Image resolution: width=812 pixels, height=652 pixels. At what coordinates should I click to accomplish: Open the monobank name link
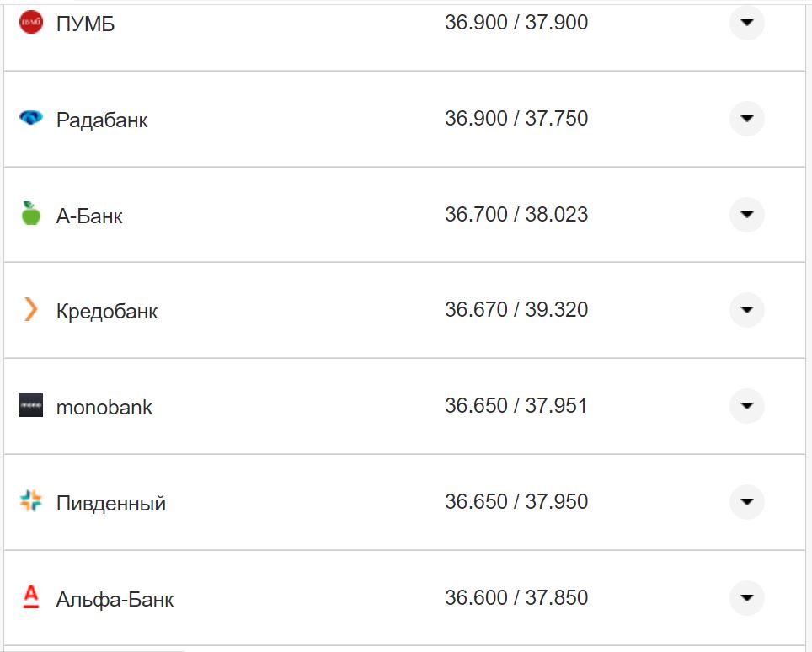point(104,408)
